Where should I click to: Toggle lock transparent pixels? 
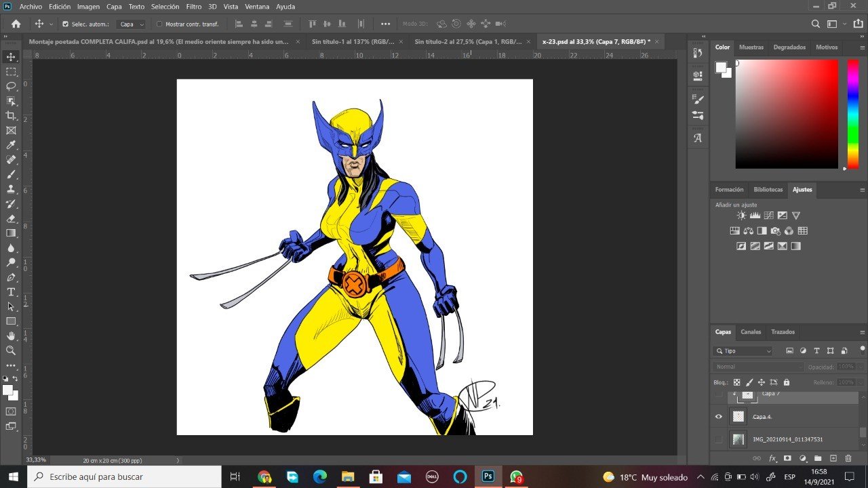pos(737,382)
